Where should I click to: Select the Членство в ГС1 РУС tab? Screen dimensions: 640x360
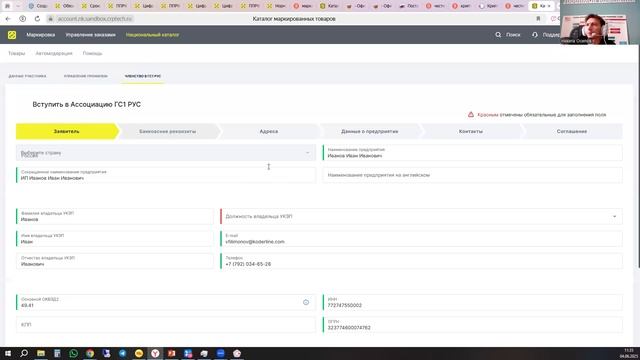143,76
